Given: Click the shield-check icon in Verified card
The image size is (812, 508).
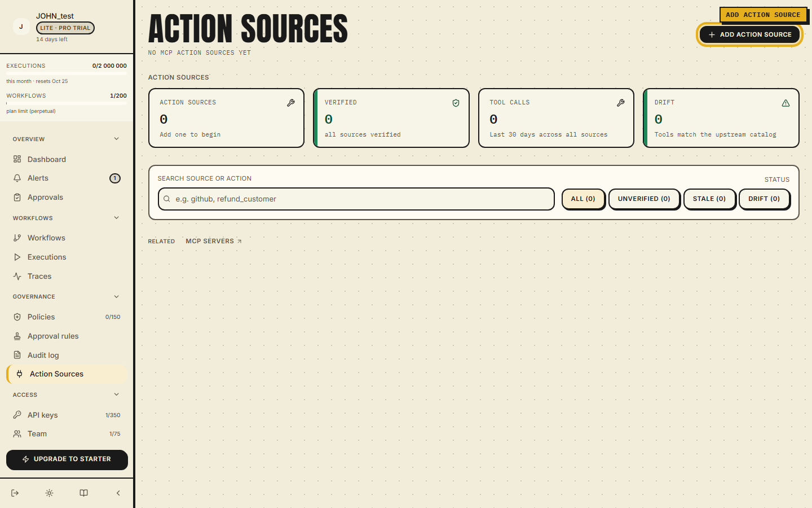Looking at the screenshot, I should point(456,103).
